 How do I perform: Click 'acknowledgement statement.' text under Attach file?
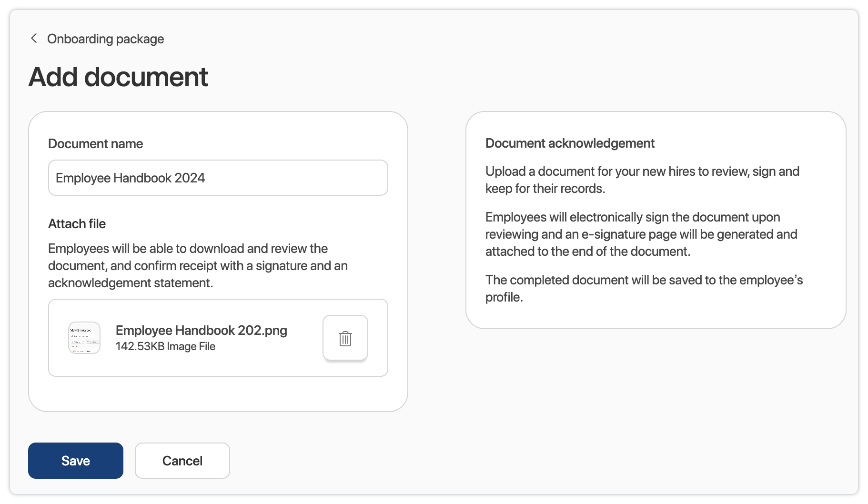(x=130, y=282)
